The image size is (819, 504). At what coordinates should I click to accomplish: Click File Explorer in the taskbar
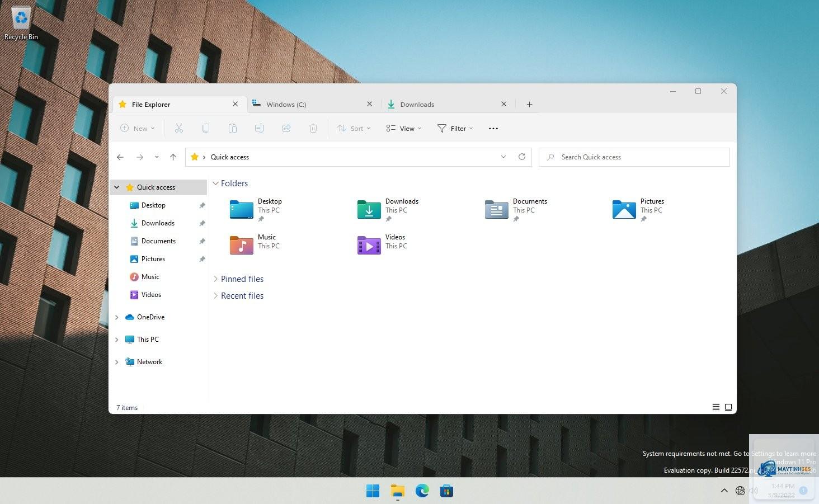coord(397,491)
